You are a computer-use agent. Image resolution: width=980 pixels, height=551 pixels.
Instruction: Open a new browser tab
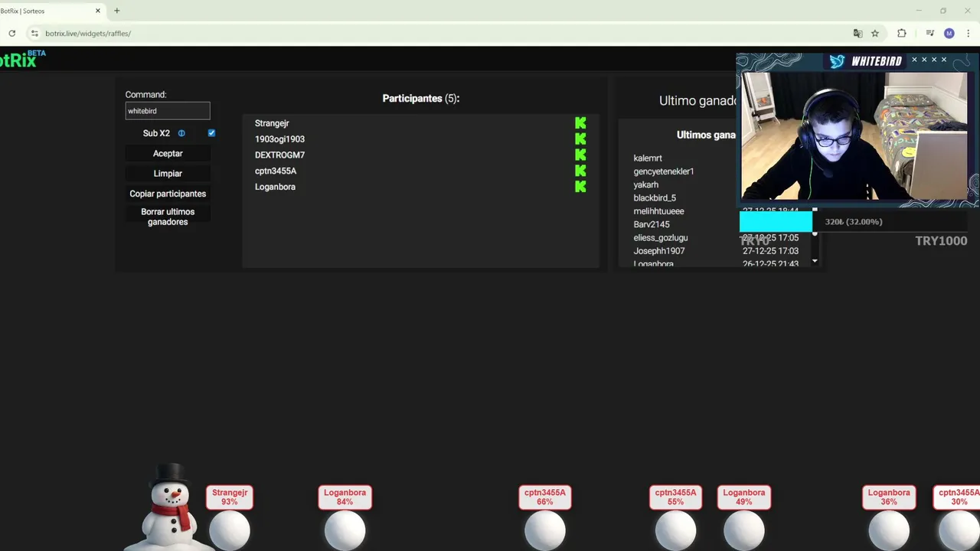[x=116, y=11]
